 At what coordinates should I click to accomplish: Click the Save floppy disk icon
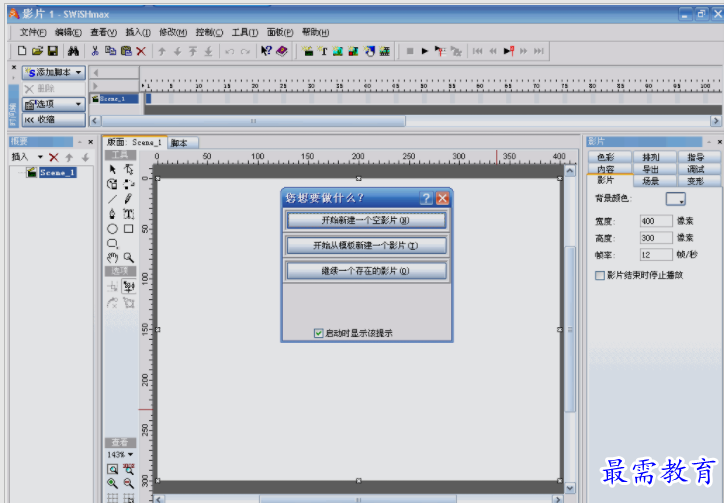click(x=53, y=51)
